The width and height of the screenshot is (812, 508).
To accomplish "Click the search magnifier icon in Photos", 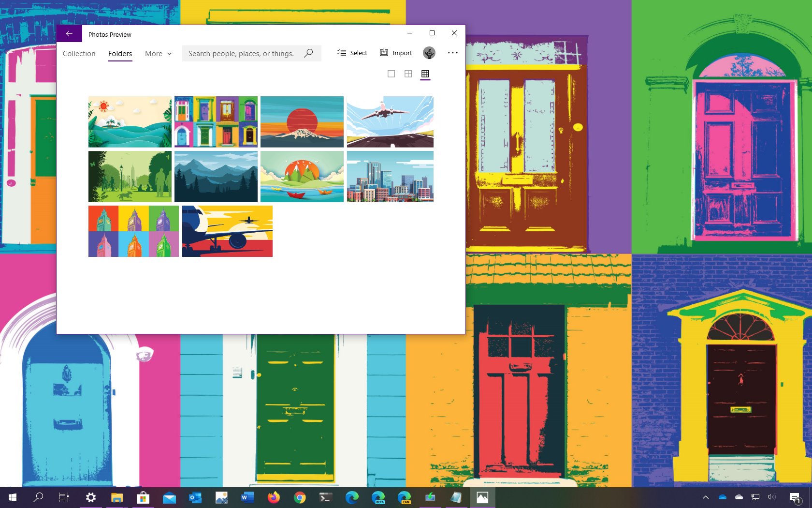I will pos(308,53).
